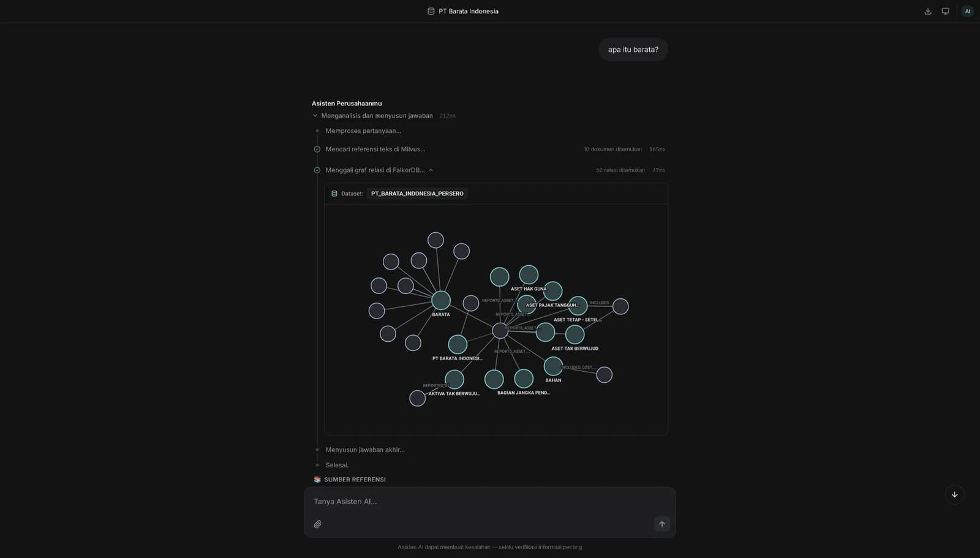Screen dimensions: 980x558
Task: Click the paperclip attach file icon
Action: click(x=317, y=524)
